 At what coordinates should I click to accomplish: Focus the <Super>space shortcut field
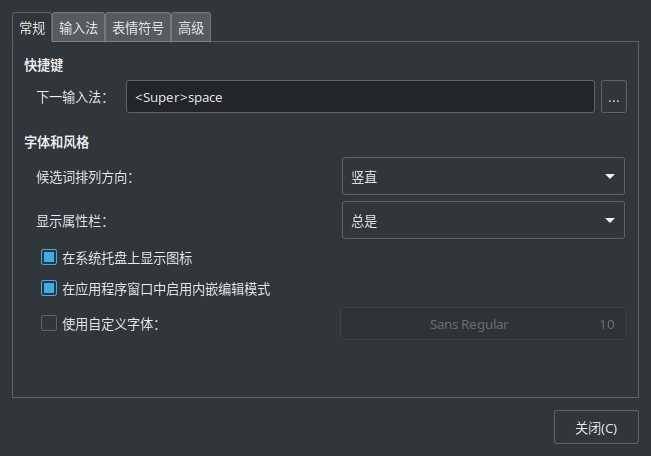coord(360,97)
